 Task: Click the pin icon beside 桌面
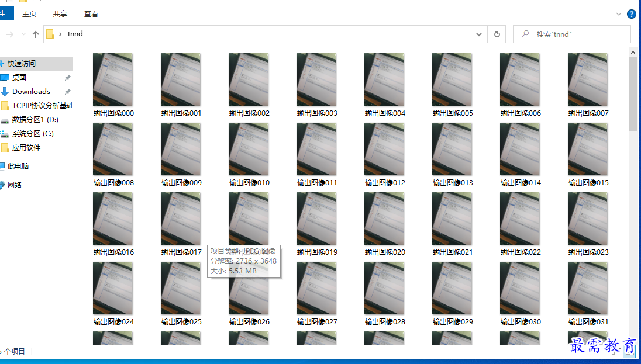pos(68,78)
